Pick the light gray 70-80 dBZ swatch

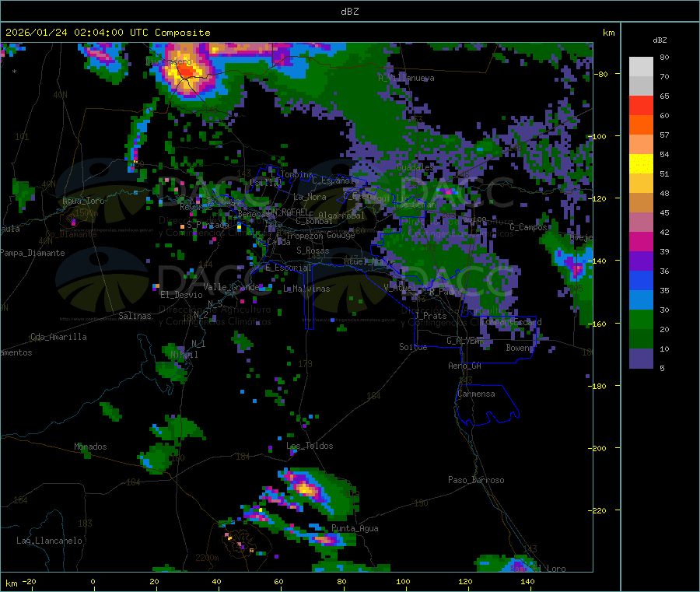point(641,67)
